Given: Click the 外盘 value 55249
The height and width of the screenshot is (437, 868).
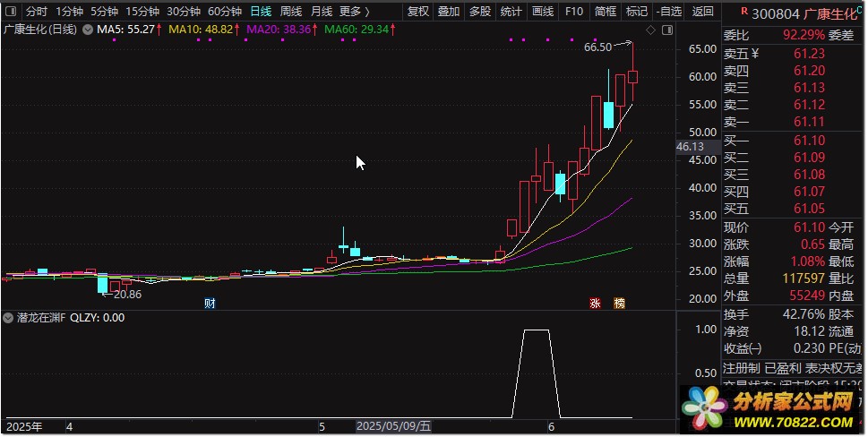Looking at the screenshot, I should click(x=807, y=296).
